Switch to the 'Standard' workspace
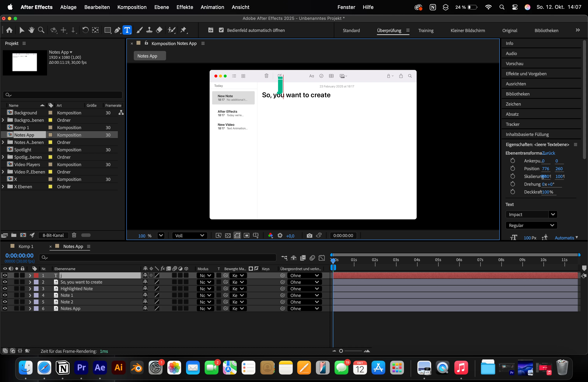588x382 pixels. [x=351, y=30]
